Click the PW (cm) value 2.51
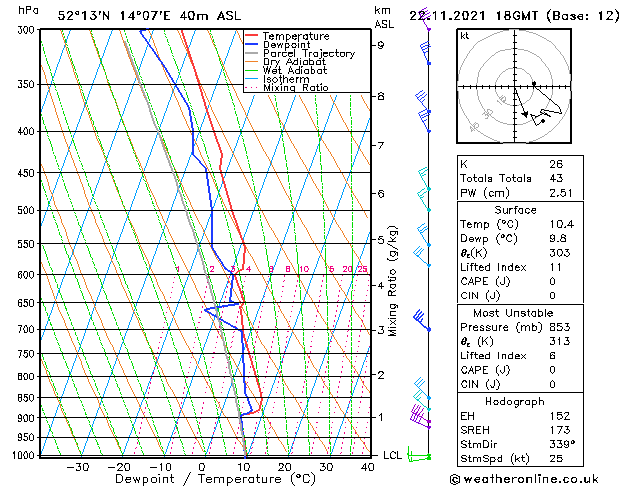 [x=561, y=193]
